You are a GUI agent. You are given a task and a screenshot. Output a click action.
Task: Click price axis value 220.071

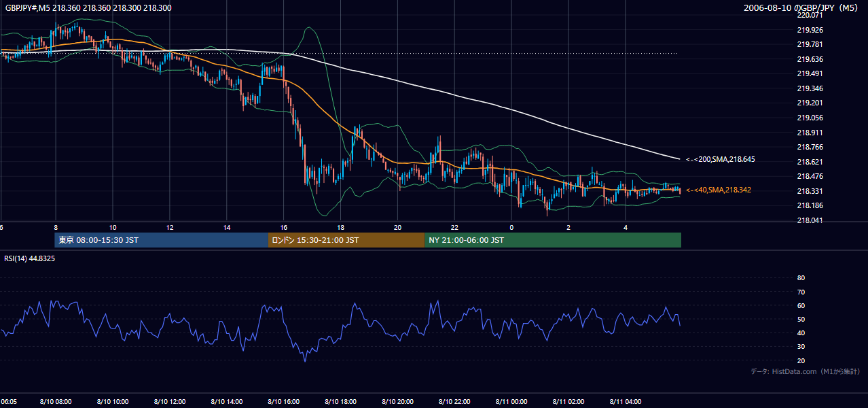(810, 15)
